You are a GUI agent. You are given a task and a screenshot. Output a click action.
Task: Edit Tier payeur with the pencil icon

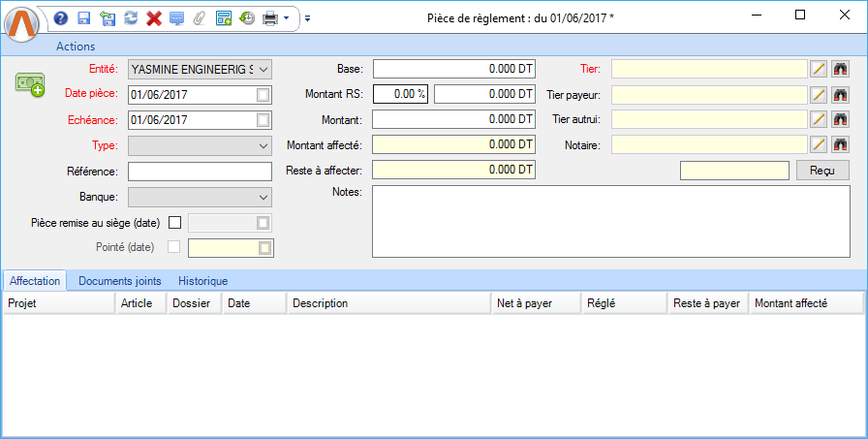pyautogui.click(x=819, y=94)
